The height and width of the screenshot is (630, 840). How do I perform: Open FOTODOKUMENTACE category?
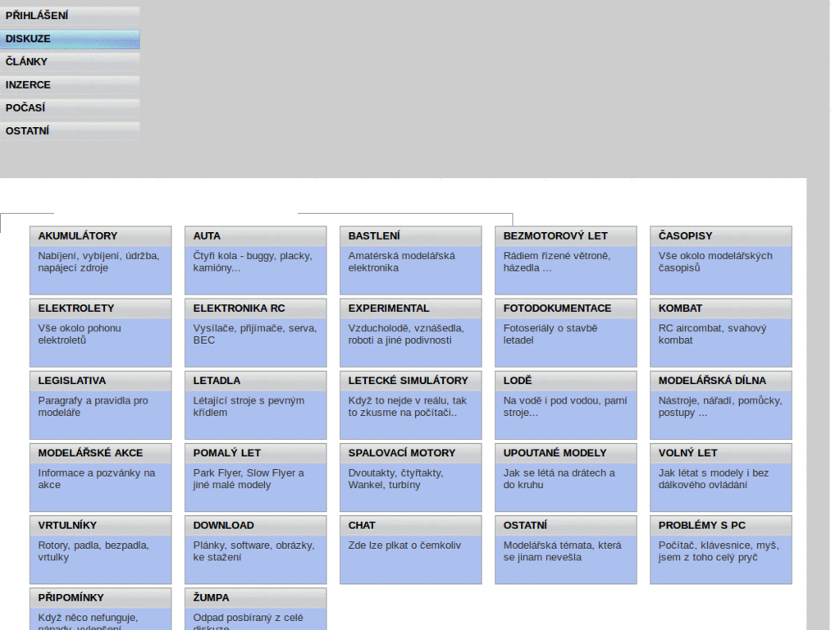coord(557,308)
